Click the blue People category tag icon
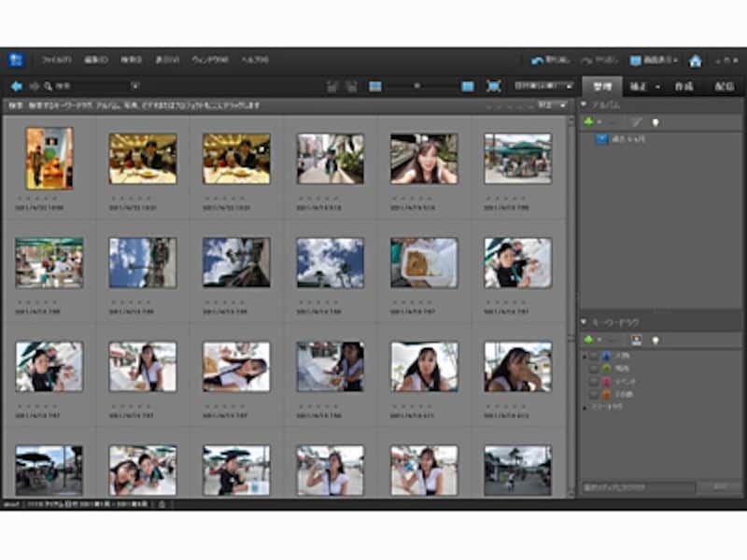This screenshot has height=560, width=747. pos(606,356)
